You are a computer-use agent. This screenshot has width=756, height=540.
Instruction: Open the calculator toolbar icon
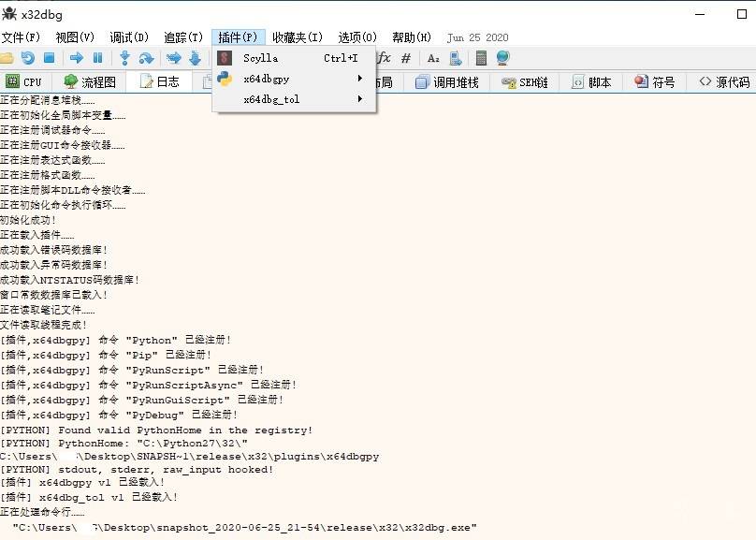481,58
